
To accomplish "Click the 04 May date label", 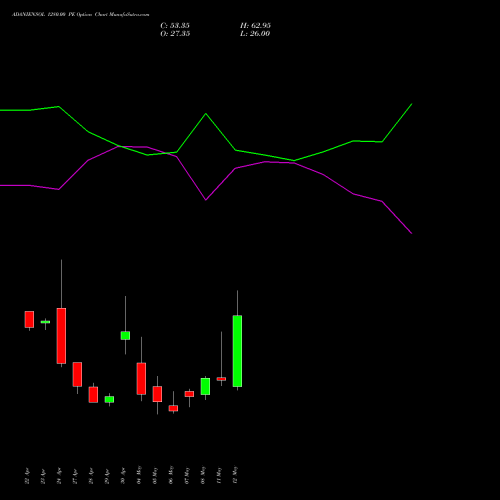I will (x=139, y=475).
